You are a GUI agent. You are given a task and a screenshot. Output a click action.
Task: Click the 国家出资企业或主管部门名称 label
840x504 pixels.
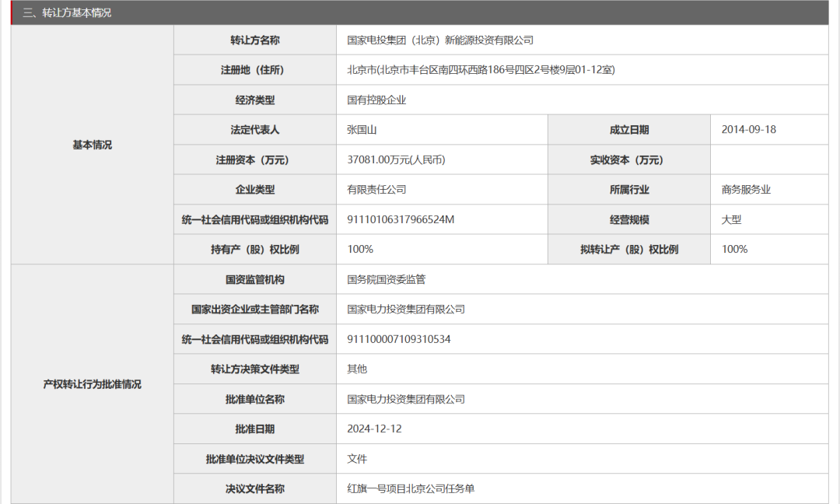[255, 310]
